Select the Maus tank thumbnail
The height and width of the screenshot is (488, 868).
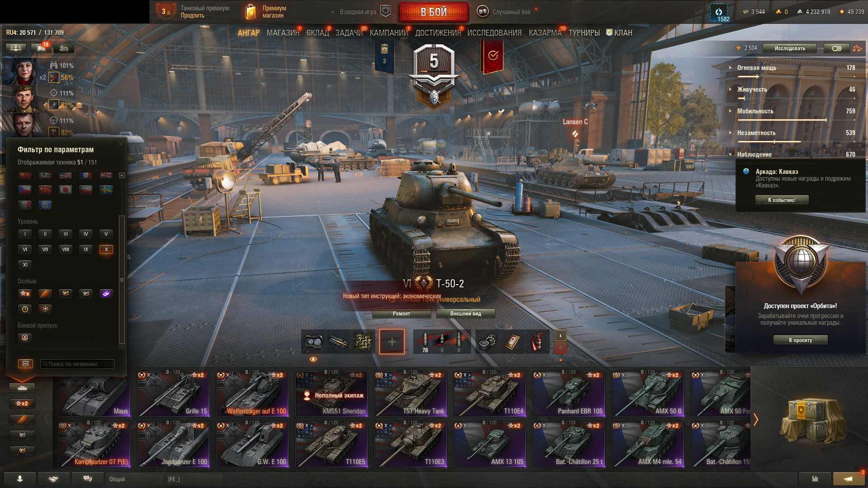pyautogui.click(x=94, y=394)
